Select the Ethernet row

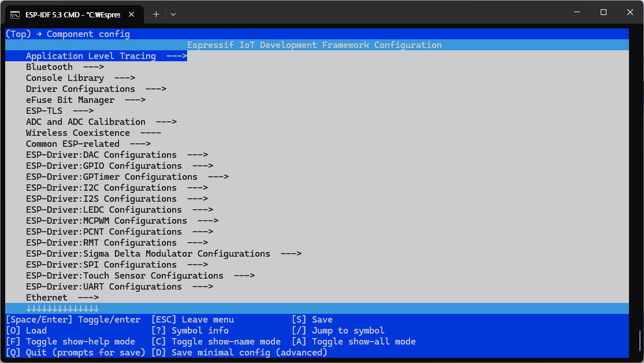[62, 298]
